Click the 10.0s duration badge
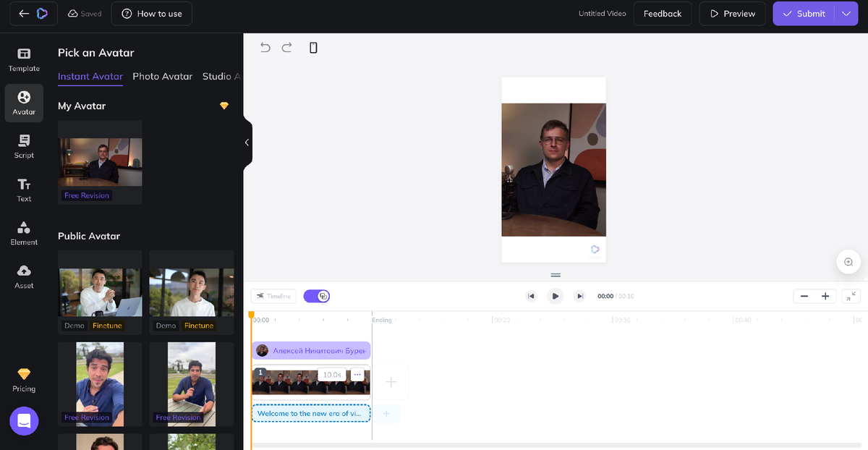The width and height of the screenshot is (868, 450). click(332, 375)
